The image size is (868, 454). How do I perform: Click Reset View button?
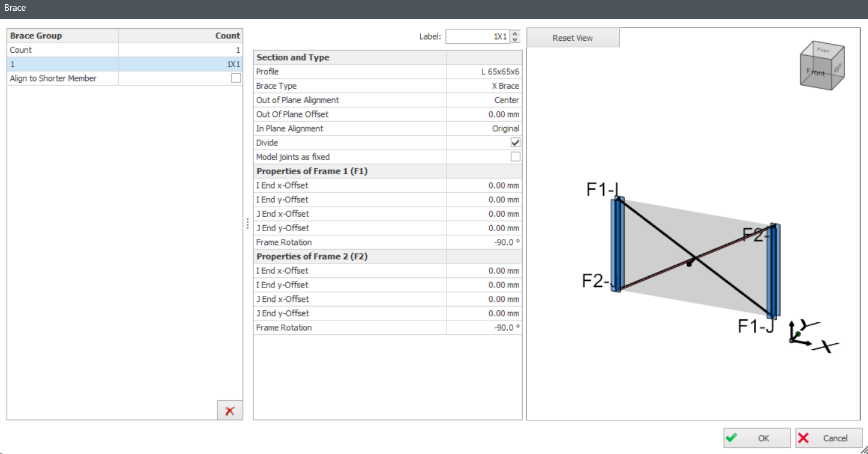tap(572, 38)
